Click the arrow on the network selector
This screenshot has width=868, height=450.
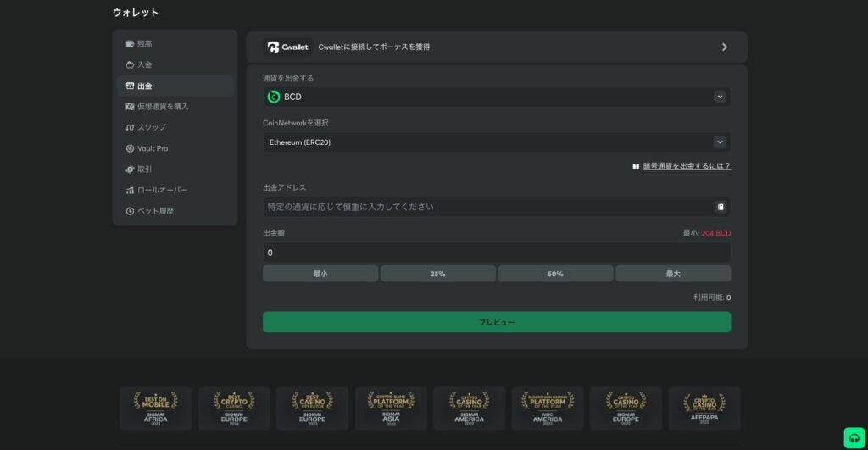coord(720,142)
